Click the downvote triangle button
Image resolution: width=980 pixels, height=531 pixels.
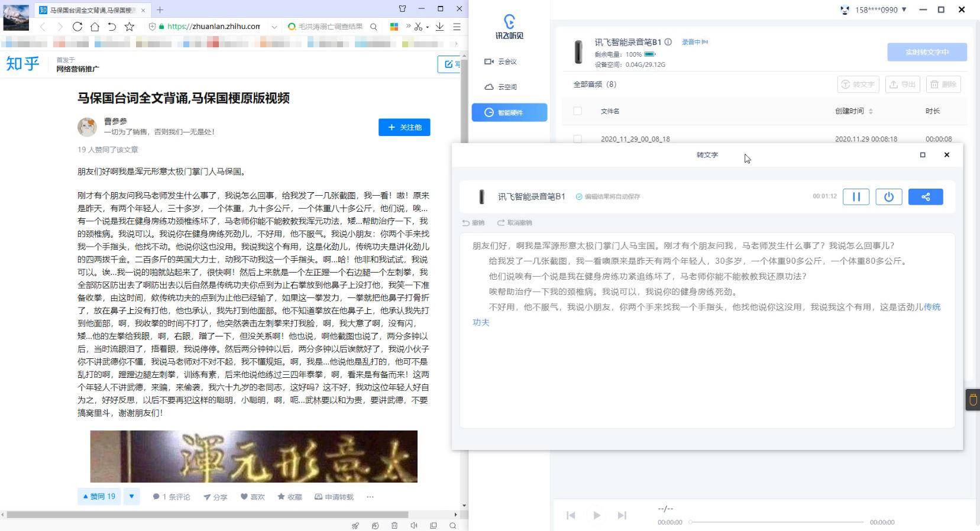[x=131, y=497]
